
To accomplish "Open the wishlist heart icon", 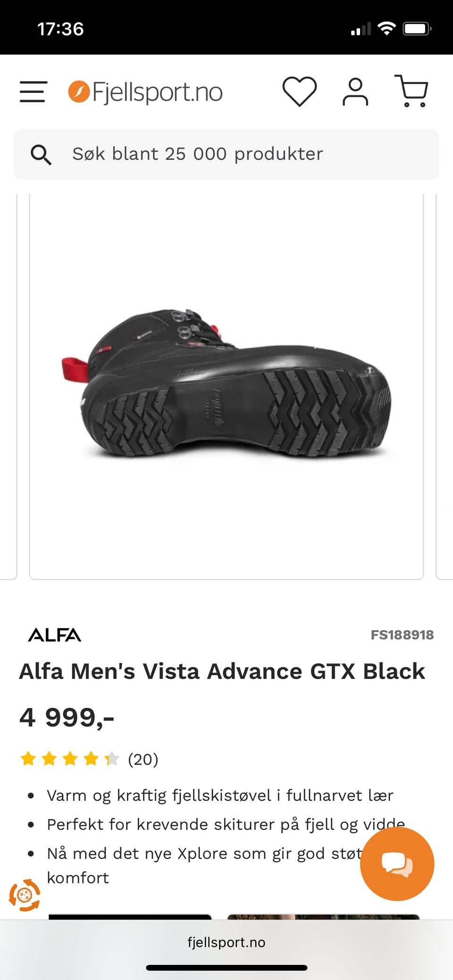I will pos(300,91).
